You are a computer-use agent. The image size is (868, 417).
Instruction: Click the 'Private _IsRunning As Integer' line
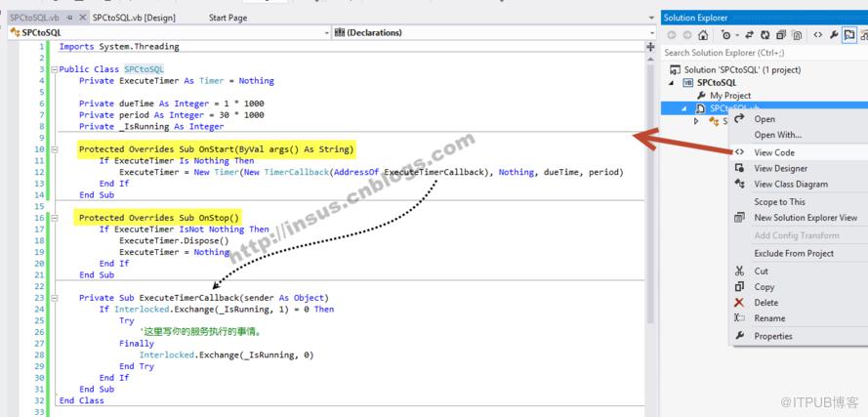point(151,126)
